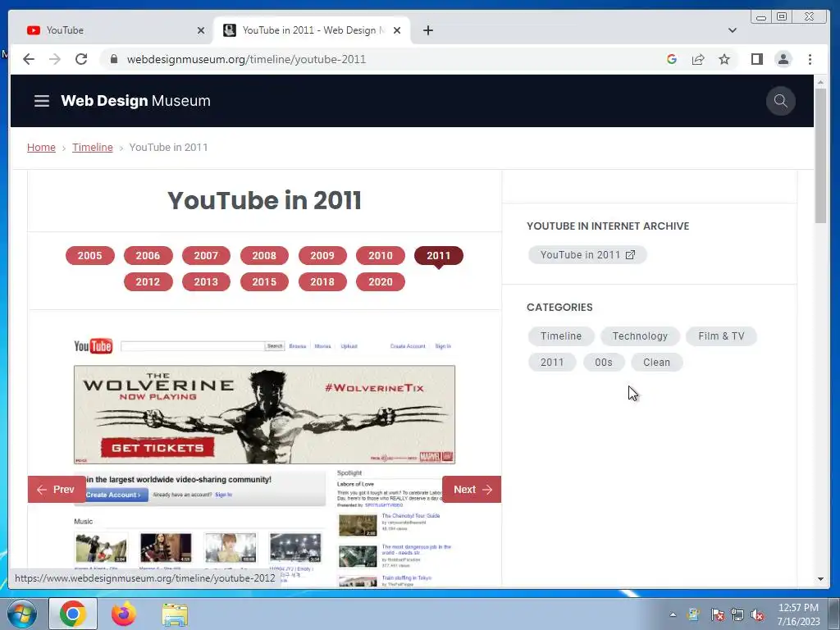Image resolution: width=840 pixels, height=630 pixels.
Task: Toggle the Chrome side panel icon
Action: pyautogui.click(x=756, y=59)
